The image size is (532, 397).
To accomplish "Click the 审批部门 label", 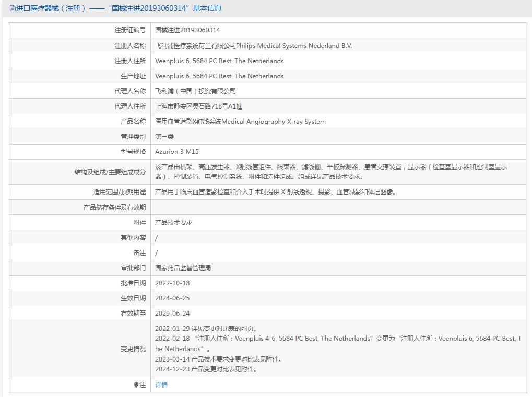I will point(133,268).
